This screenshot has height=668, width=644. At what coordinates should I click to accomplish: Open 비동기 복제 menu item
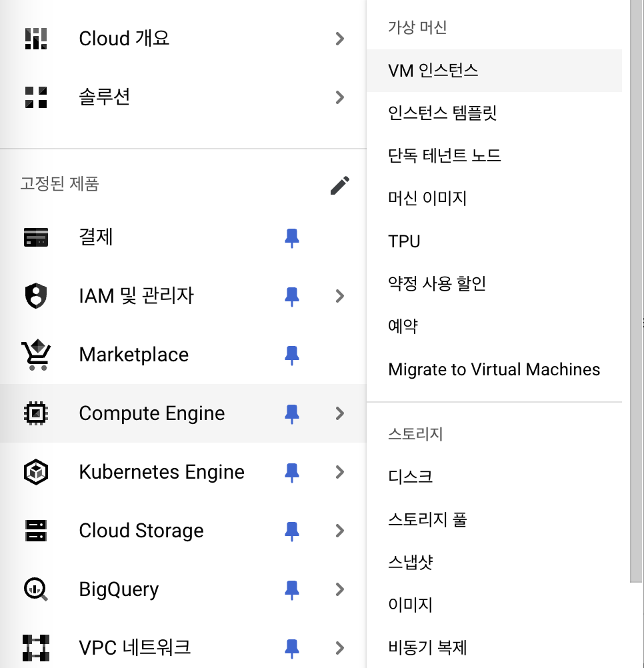tap(494, 647)
